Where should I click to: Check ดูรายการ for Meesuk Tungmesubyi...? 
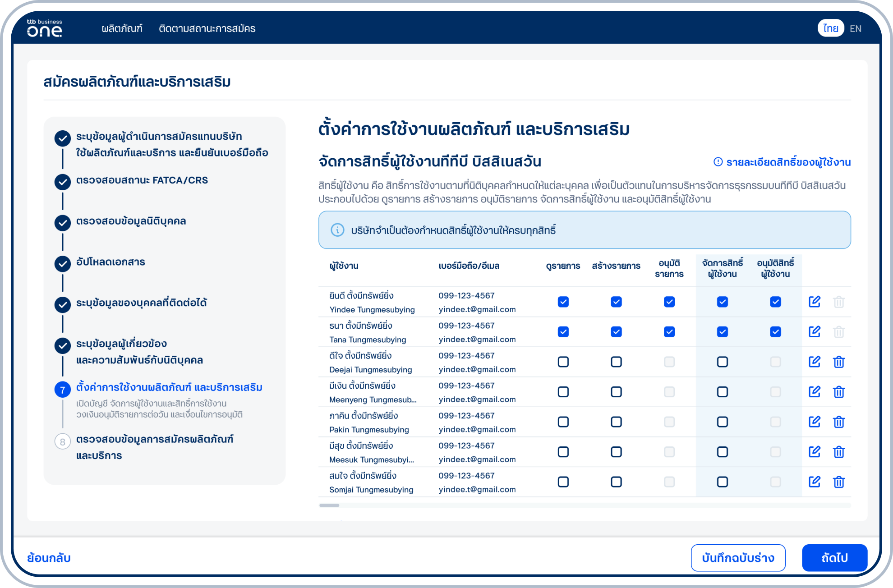(x=563, y=452)
